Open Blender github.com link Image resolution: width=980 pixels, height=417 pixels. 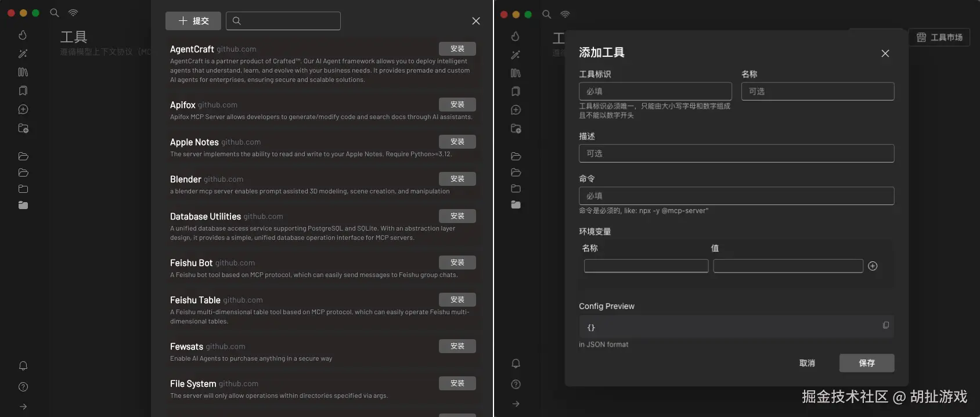click(224, 179)
